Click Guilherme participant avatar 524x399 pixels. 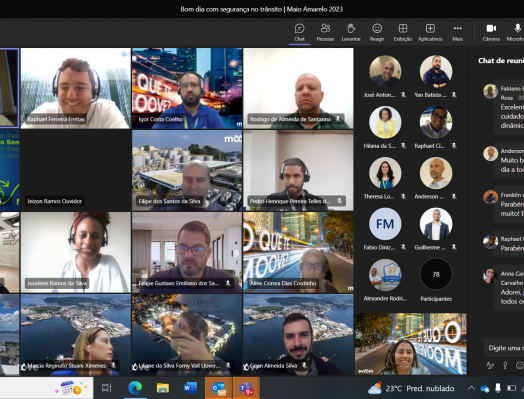click(436, 224)
